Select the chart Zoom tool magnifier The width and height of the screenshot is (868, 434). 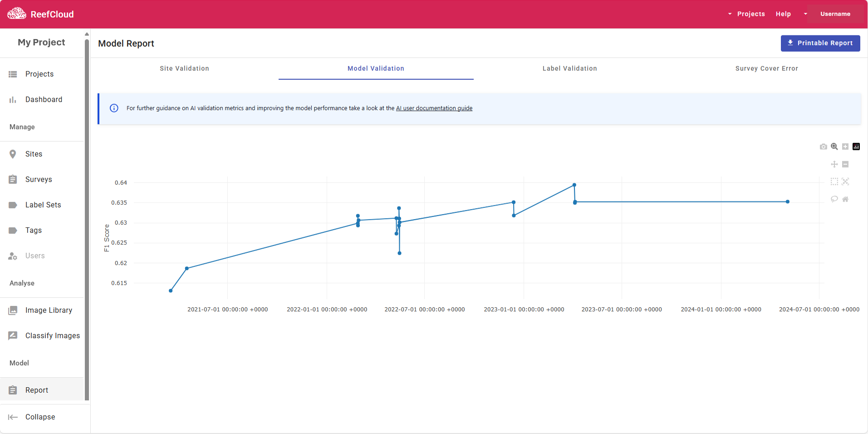[x=834, y=147]
